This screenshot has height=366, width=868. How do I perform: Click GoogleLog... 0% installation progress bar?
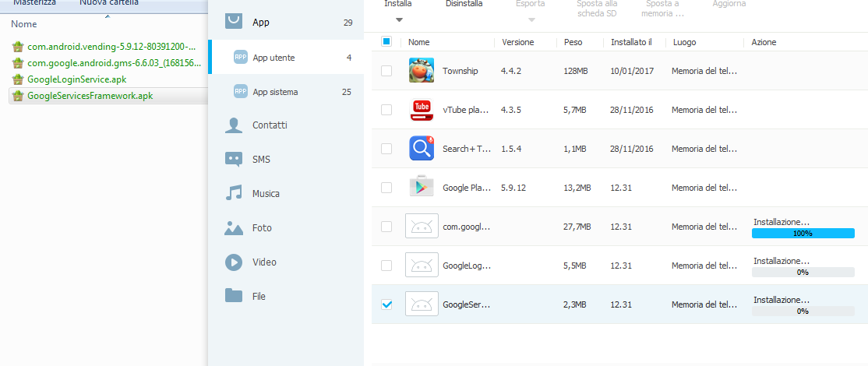coord(803,272)
